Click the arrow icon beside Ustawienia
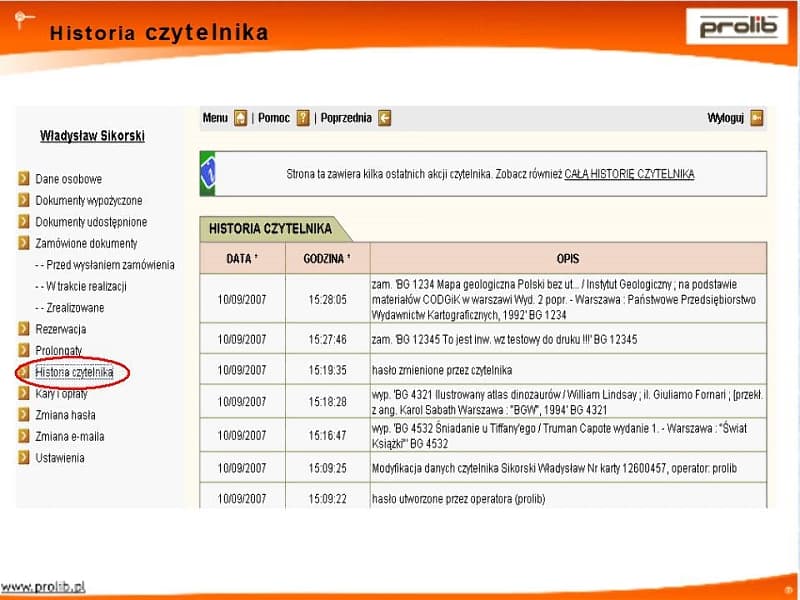 click(x=24, y=458)
